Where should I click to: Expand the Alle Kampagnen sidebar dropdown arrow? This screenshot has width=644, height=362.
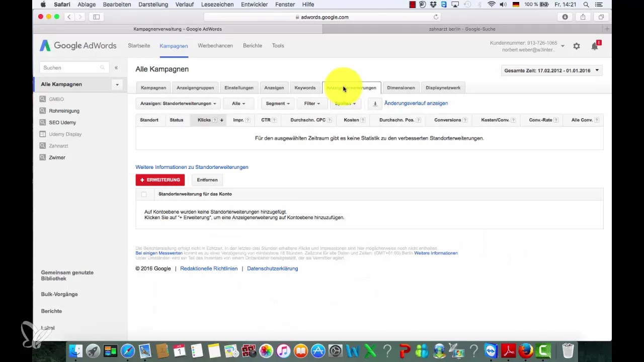[x=117, y=84]
